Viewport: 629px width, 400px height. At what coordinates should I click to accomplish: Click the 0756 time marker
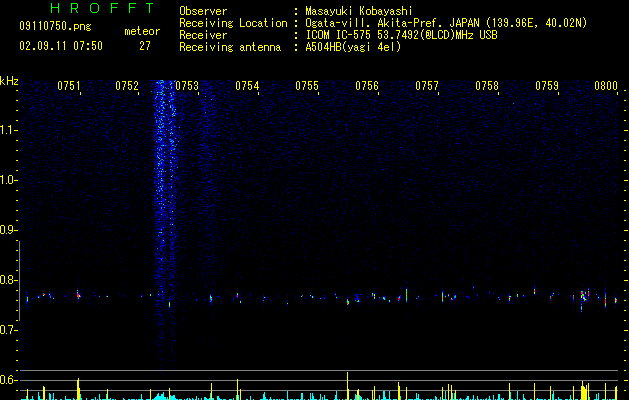[367, 86]
